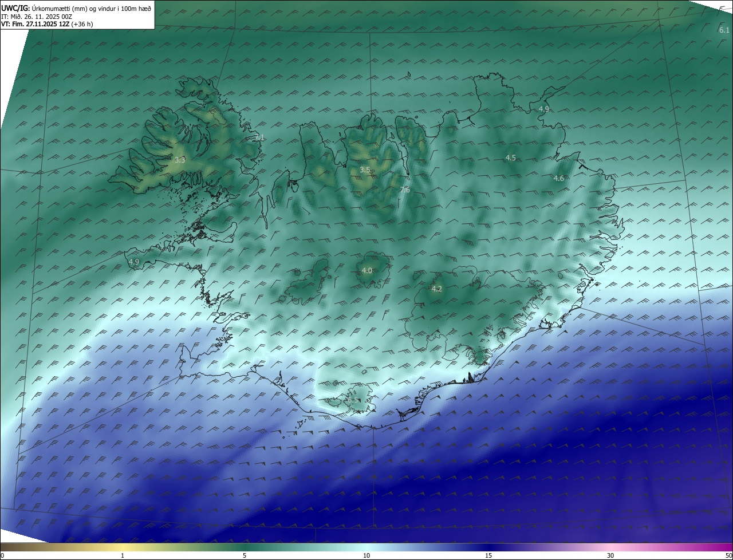
Task: Click the 4.2 label on Vatnajökull glacier
Action: pyautogui.click(x=436, y=289)
